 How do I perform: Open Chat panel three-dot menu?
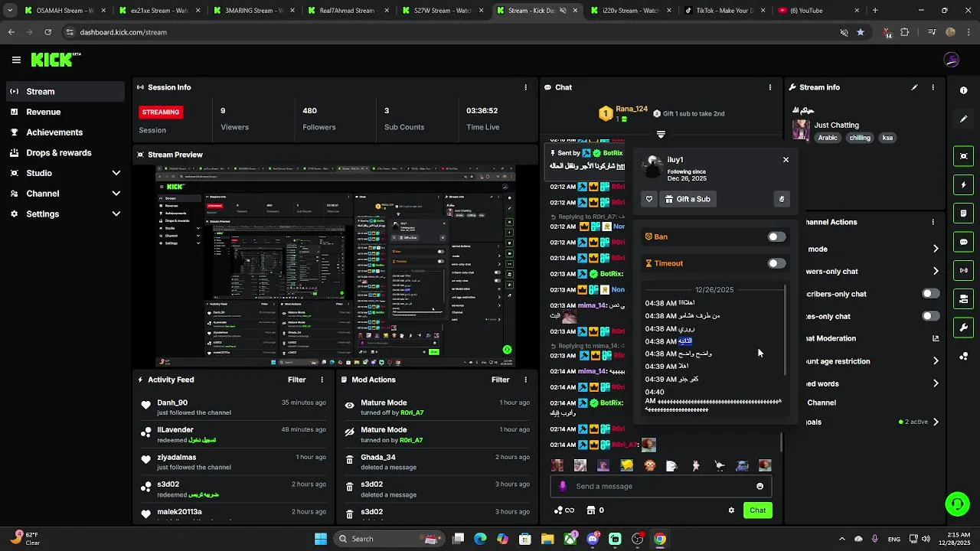(x=769, y=87)
